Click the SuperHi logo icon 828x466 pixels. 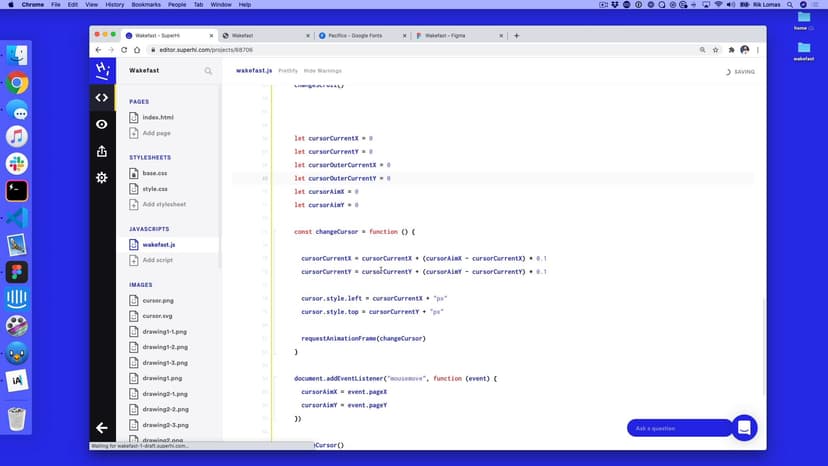[x=101, y=70]
